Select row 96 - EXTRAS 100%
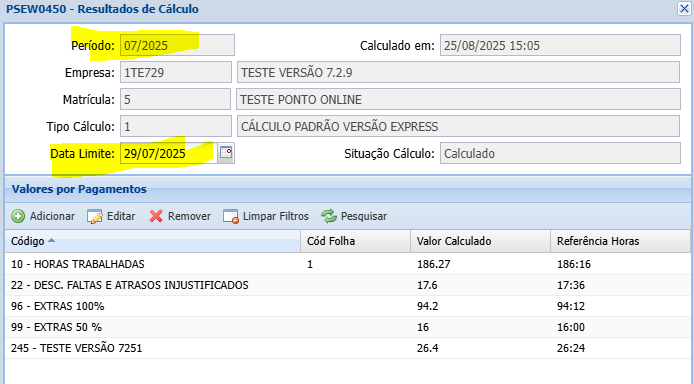This screenshot has height=384, width=694. 347,306
